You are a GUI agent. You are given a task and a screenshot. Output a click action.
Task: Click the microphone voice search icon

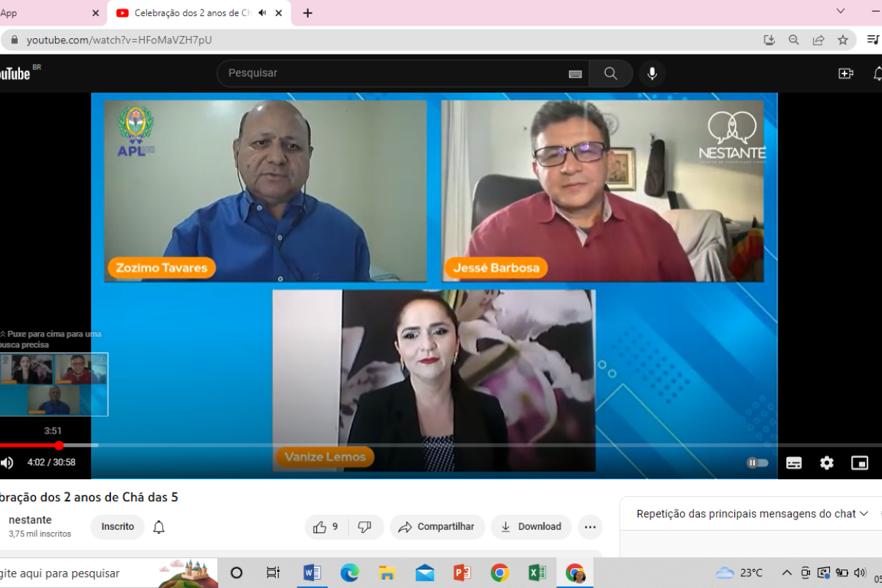pos(651,73)
